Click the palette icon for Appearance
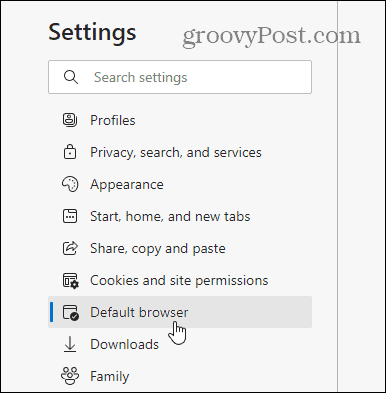The image size is (386, 393). [x=70, y=184]
